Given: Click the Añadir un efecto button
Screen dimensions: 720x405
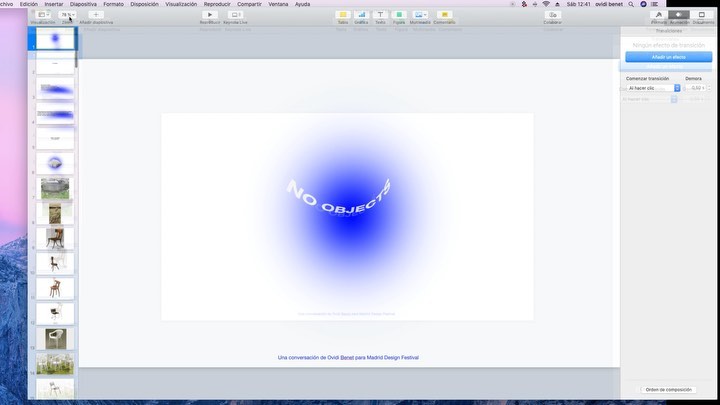Looking at the screenshot, I should click(x=668, y=57).
